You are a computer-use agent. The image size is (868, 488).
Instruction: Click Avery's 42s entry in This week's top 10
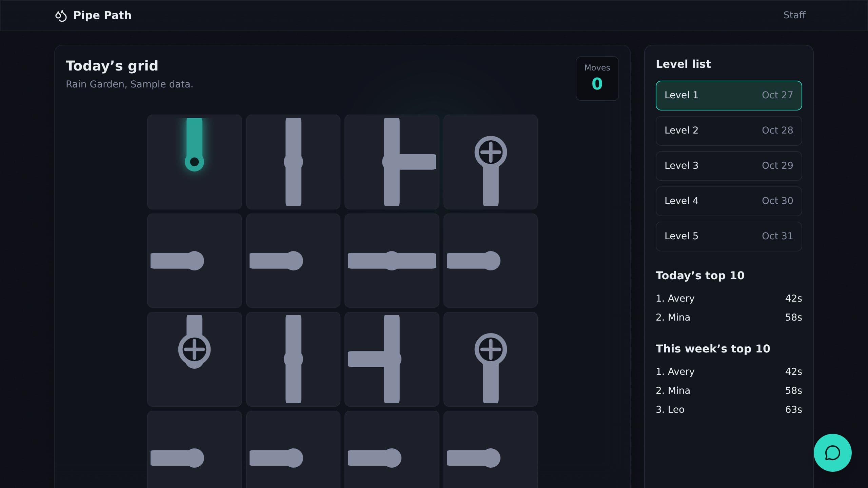coord(729,371)
